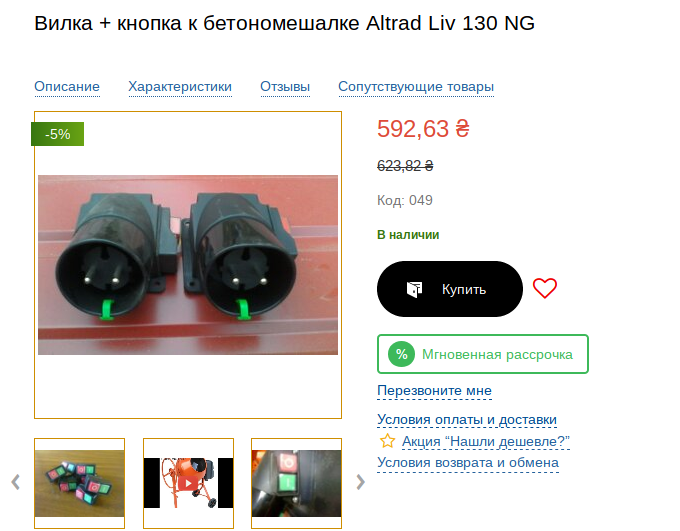Add product to wishlist with heart icon

pos(545,288)
